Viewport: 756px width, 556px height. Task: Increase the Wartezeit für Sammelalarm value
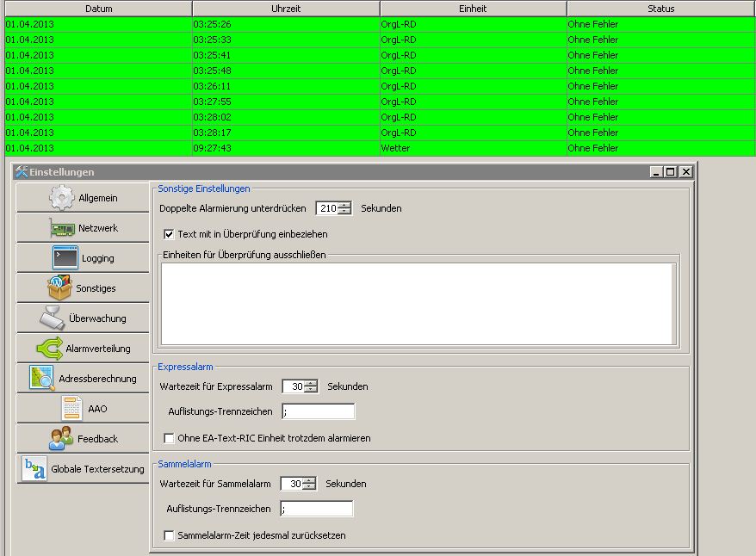click(309, 480)
